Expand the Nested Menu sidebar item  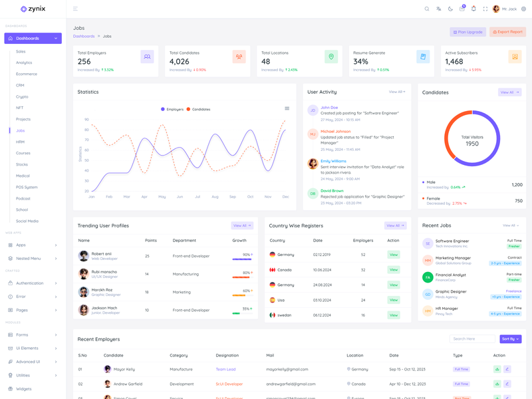click(x=33, y=259)
